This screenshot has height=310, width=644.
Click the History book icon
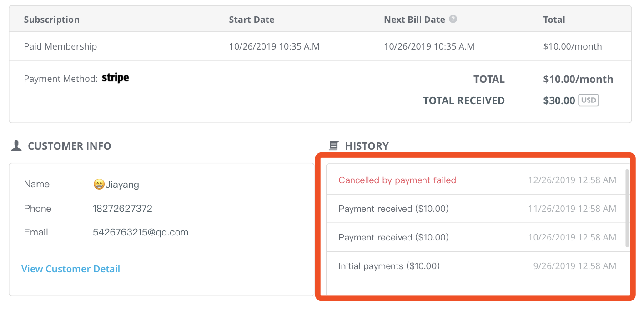point(334,146)
